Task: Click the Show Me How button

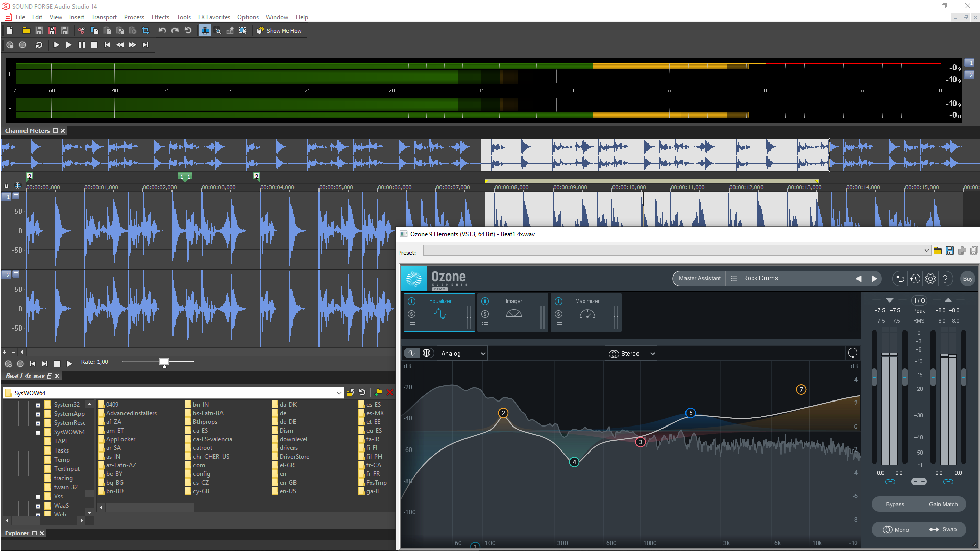Action: point(279,31)
